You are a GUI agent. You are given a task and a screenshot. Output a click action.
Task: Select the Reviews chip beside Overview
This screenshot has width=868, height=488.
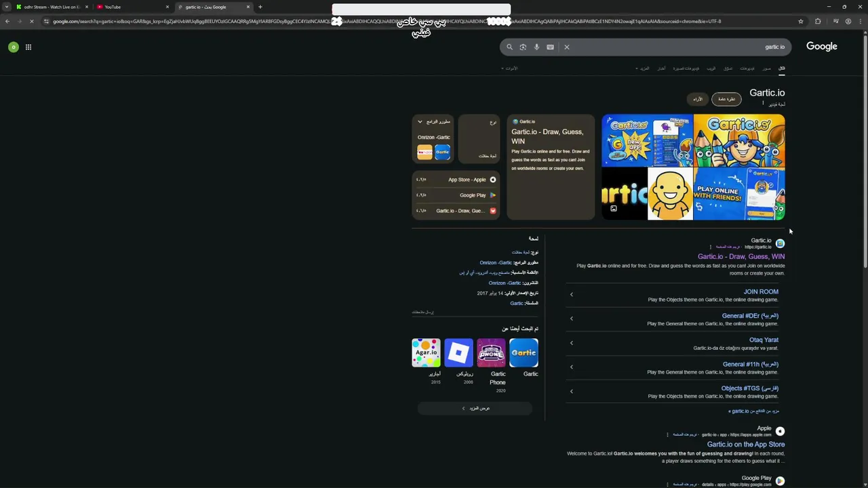(698, 99)
